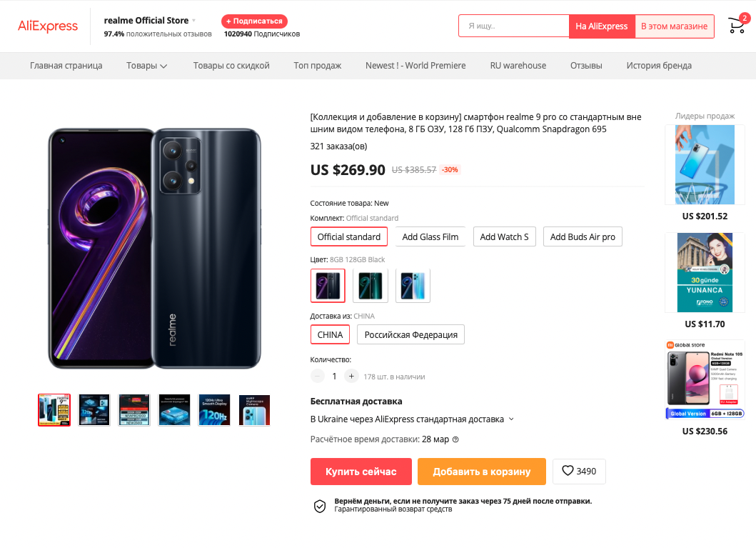Open the Отзывы tab
This screenshot has width=756, height=548.
click(586, 66)
